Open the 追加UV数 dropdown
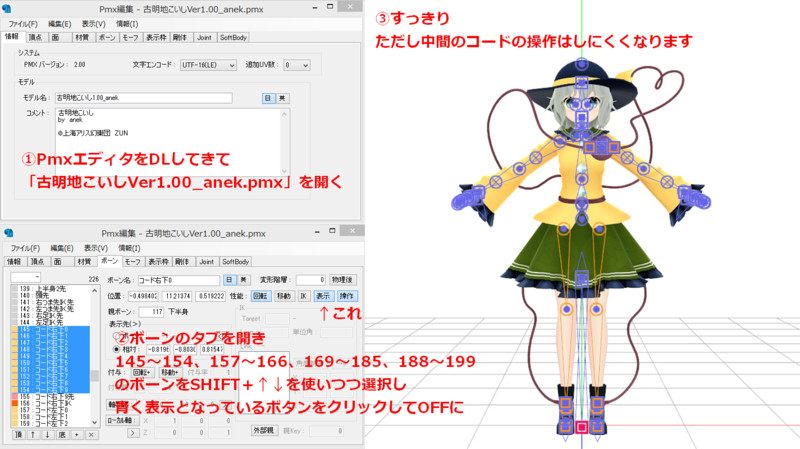 coord(296,65)
